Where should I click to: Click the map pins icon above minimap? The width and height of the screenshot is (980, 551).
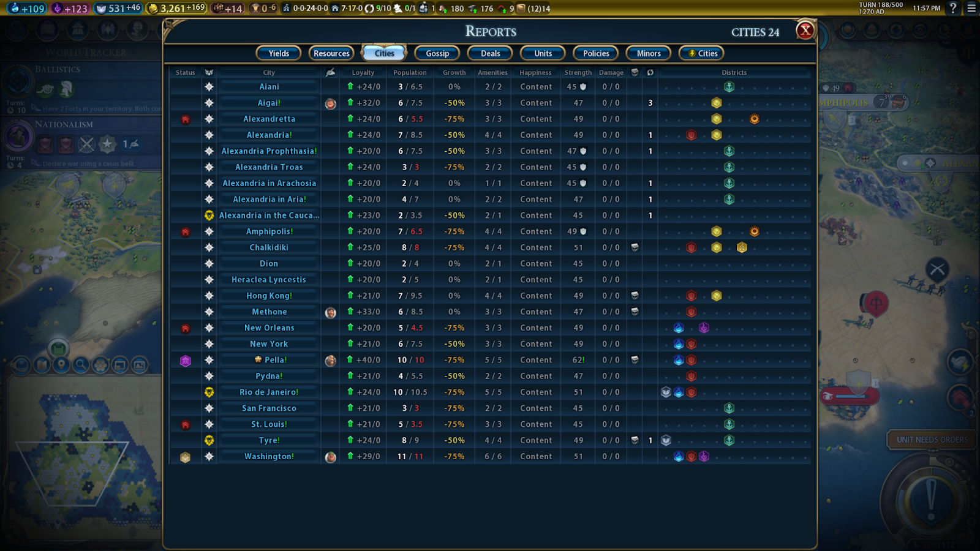[61, 365]
